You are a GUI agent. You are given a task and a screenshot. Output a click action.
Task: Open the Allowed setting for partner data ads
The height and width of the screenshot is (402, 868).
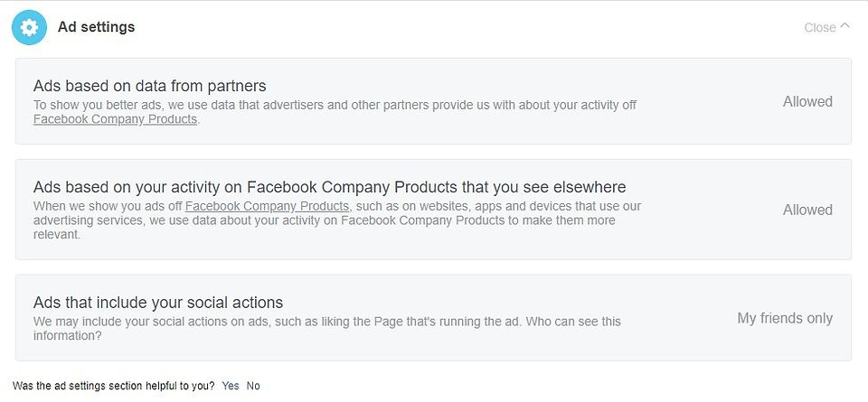pos(807,102)
